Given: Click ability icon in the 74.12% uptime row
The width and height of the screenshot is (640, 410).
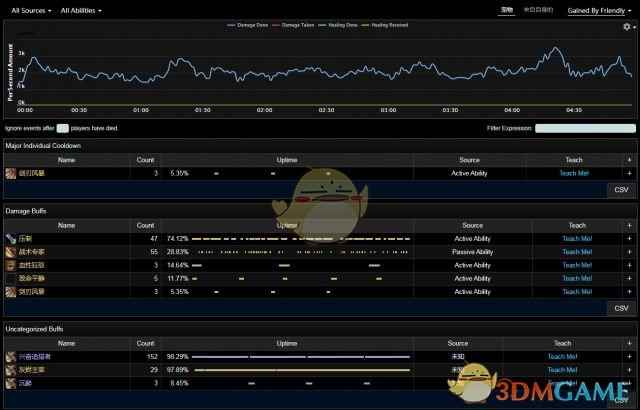Looking at the screenshot, I should [10, 239].
